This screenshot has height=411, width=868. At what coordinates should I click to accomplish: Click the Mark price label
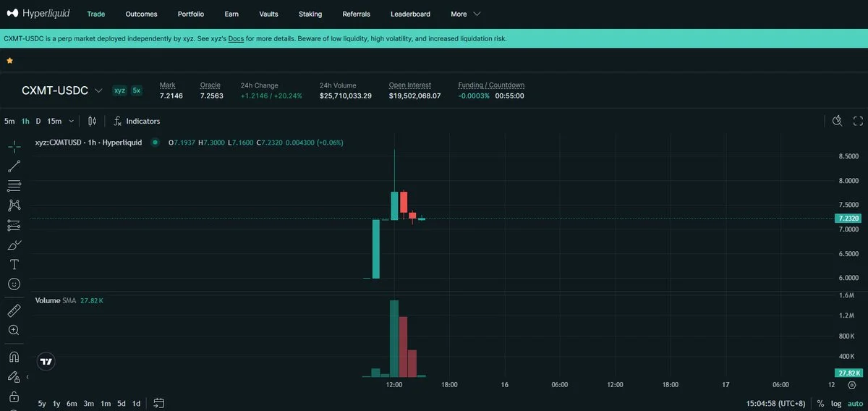click(x=167, y=85)
